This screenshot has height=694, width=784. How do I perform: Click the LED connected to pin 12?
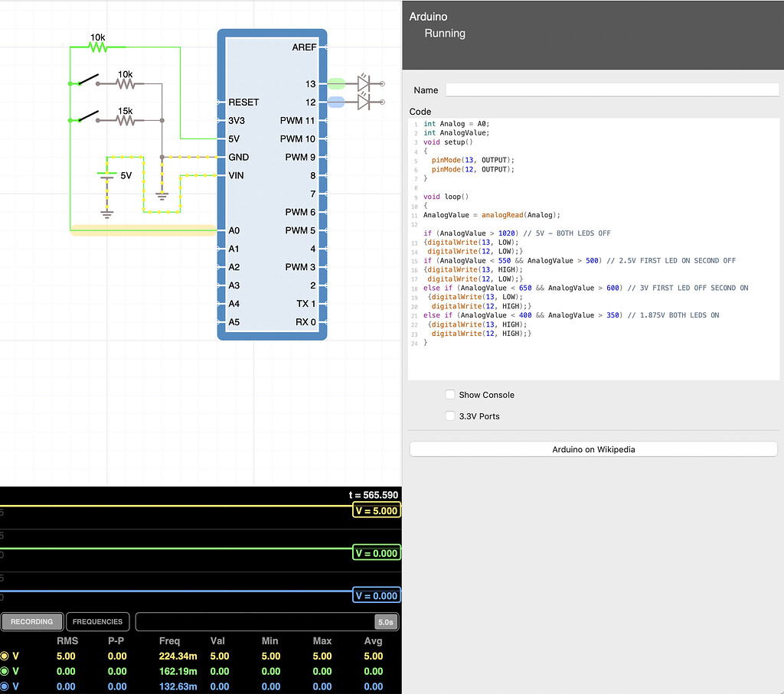[x=364, y=102]
